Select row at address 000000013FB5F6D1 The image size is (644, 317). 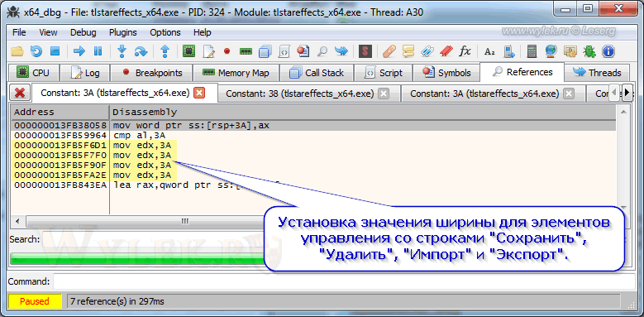314,145
